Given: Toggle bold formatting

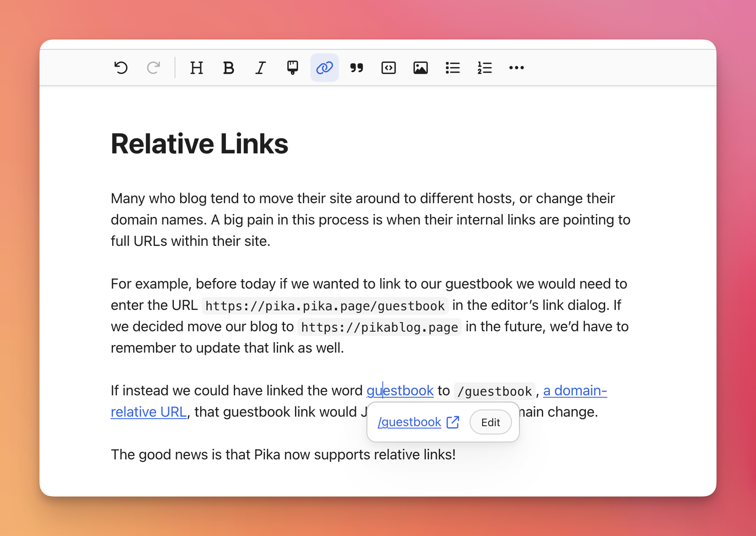Looking at the screenshot, I should point(228,68).
